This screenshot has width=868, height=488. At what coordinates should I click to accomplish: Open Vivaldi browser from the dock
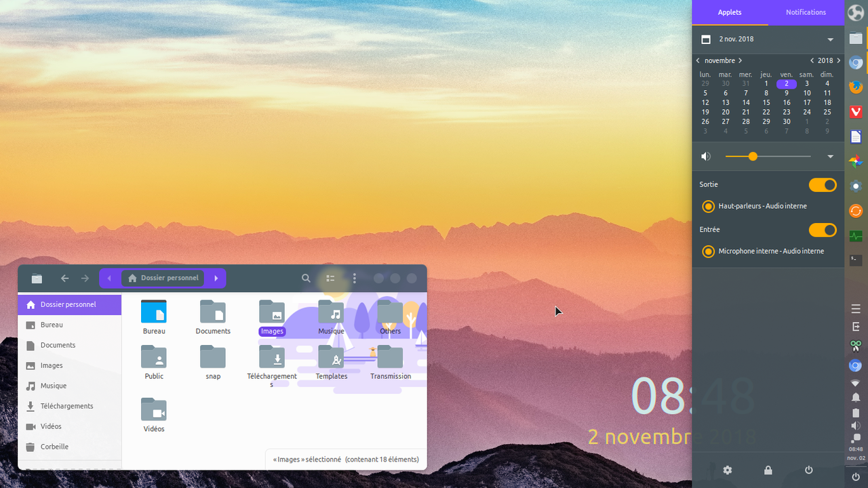[856, 112]
